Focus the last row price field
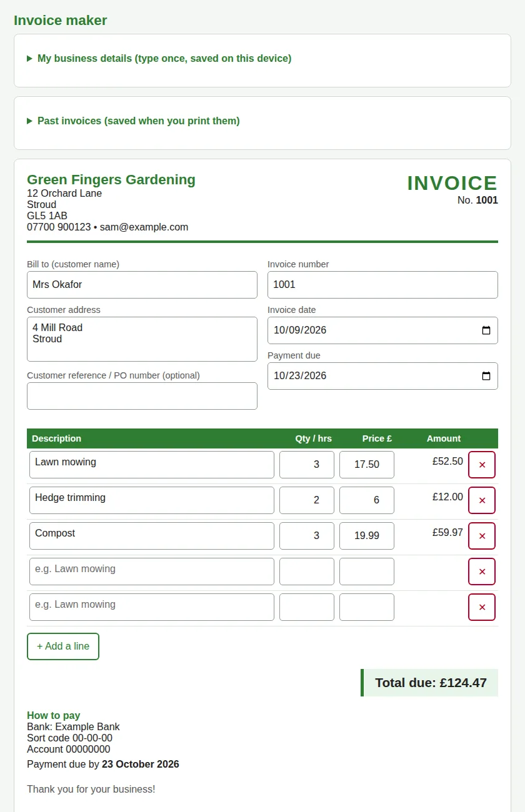Image resolution: width=525 pixels, height=812 pixels. coord(367,607)
